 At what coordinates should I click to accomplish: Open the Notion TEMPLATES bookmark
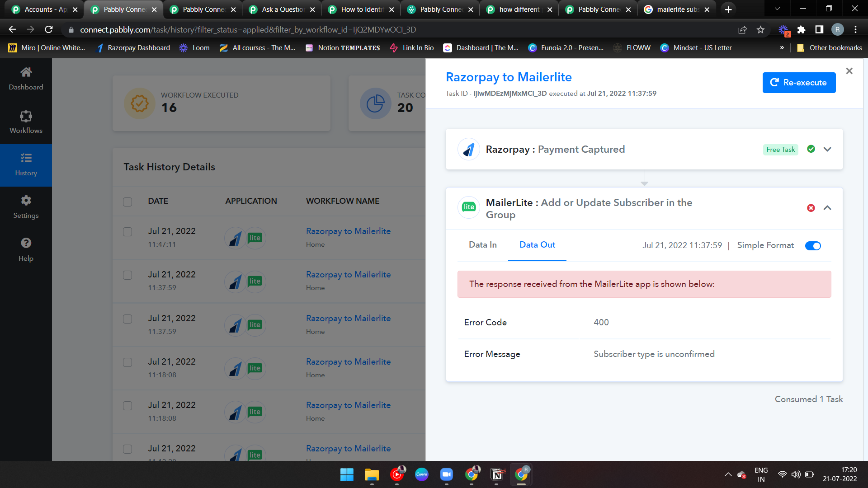(343, 48)
